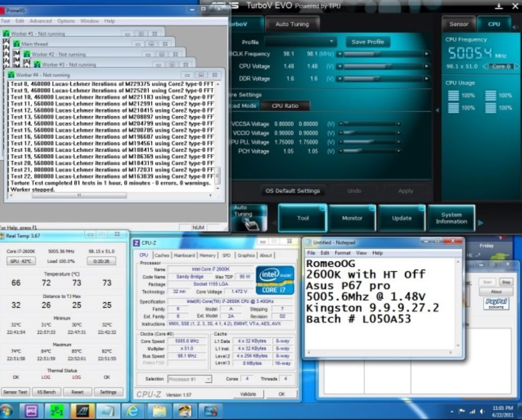Open Settings in Real Temp
Image resolution: width=522 pixels, height=420 pixels.
(108, 392)
